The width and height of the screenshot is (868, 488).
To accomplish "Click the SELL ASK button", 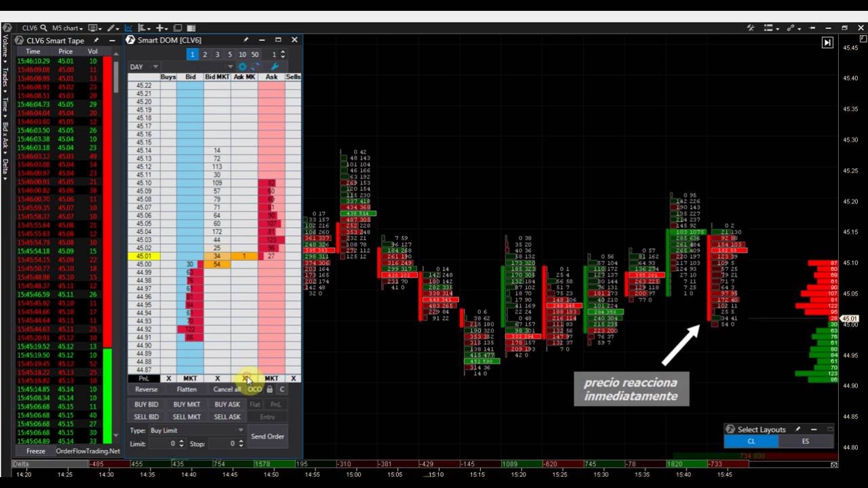I will point(227,417).
